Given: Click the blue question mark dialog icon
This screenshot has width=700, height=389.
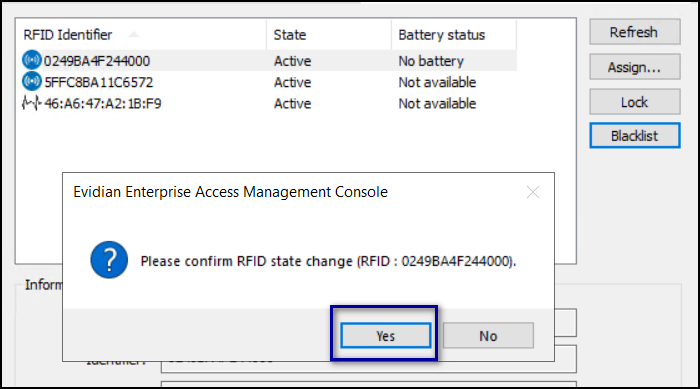Looking at the screenshot, I should (x=109, y=260).
